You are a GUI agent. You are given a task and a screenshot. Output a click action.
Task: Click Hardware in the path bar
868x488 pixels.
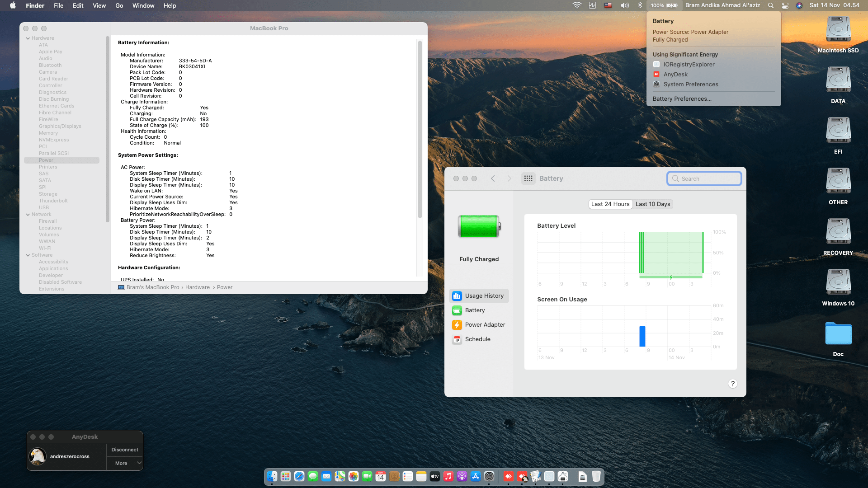point(197,287)
